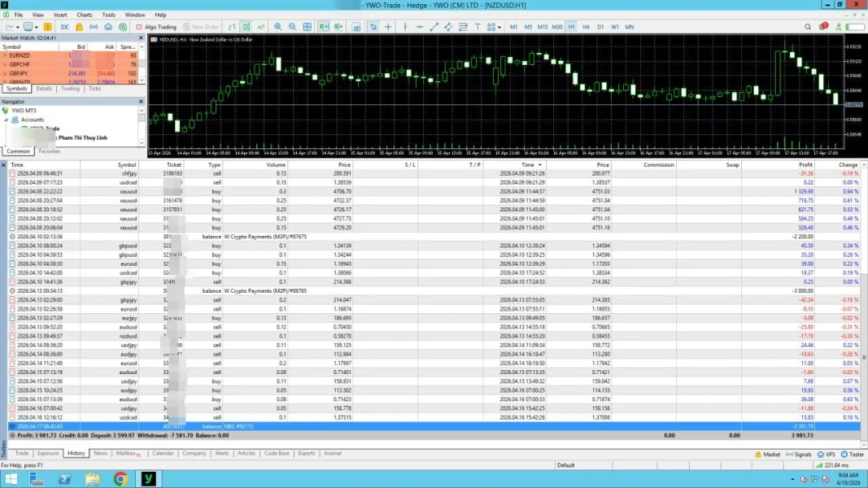Open the View menu
Screen dimensions: 868x488
37,15
